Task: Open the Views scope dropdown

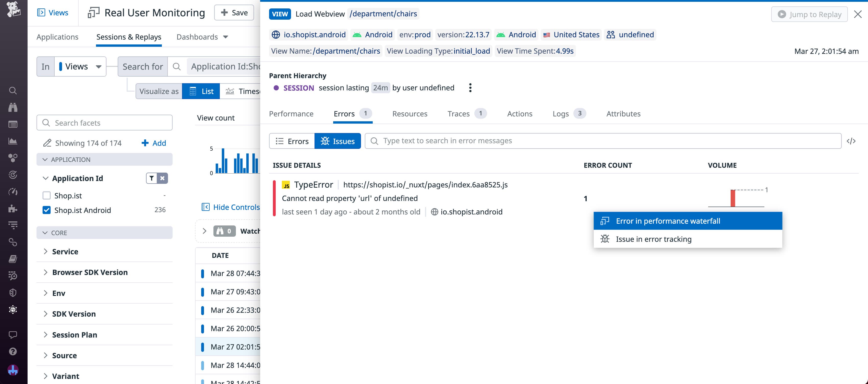Action: [x=80, y=66]
